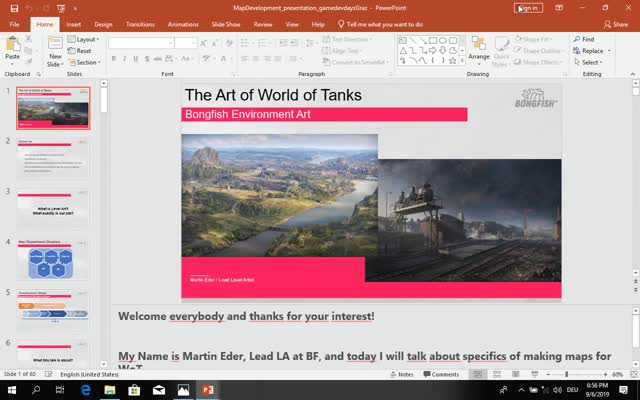The image size is (640, 400).
Task: Click the zoom slider handle
Action: pos(567,374)
